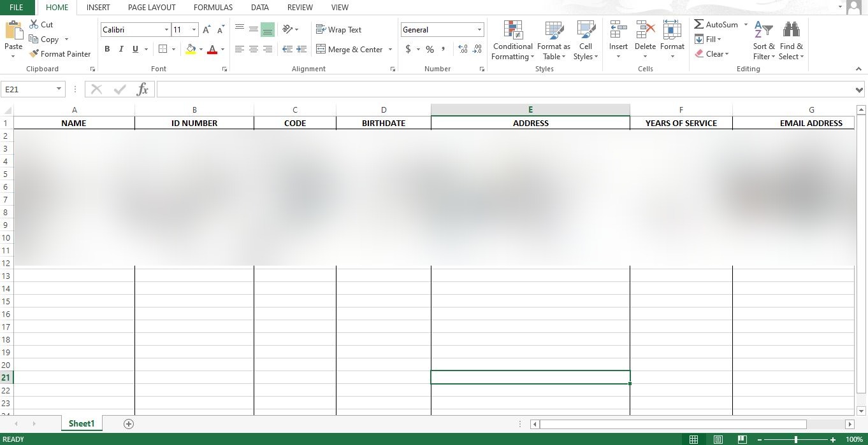
Task: Expand the formula bar chevron
Action: pos(859,90)
